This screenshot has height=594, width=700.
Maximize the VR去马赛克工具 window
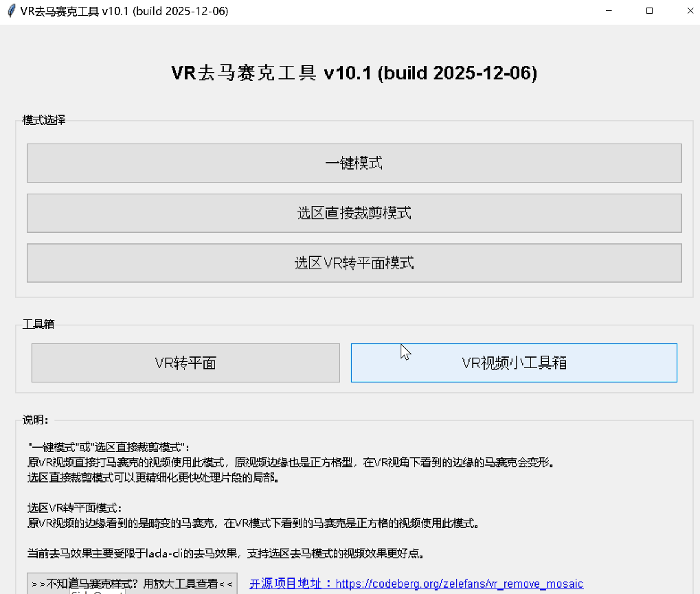[650, 11]
